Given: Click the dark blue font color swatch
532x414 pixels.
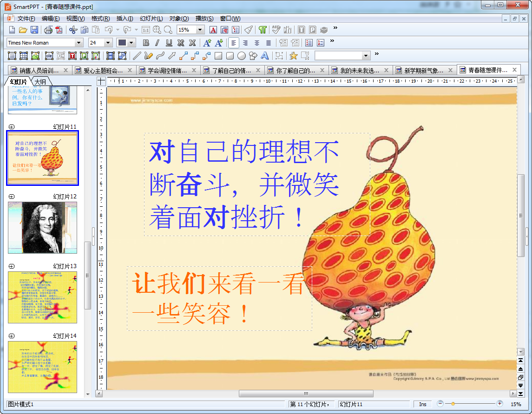Looking at the screenshot, I should (122, 43).
